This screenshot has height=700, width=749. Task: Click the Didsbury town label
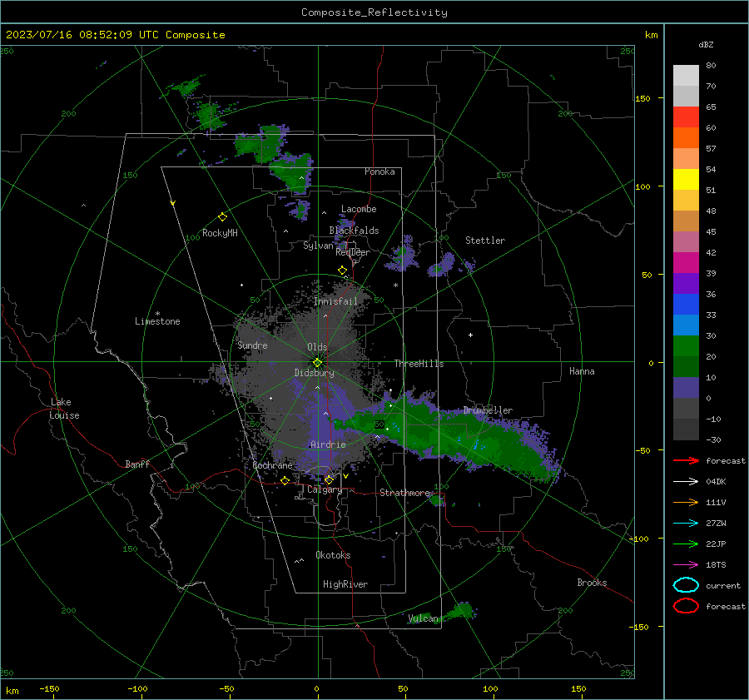pos(315,373)
